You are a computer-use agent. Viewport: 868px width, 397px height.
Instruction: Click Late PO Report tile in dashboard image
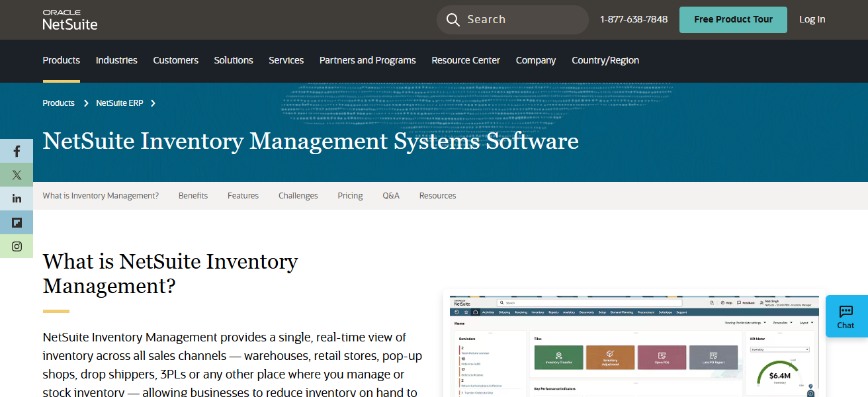[713, 357]
